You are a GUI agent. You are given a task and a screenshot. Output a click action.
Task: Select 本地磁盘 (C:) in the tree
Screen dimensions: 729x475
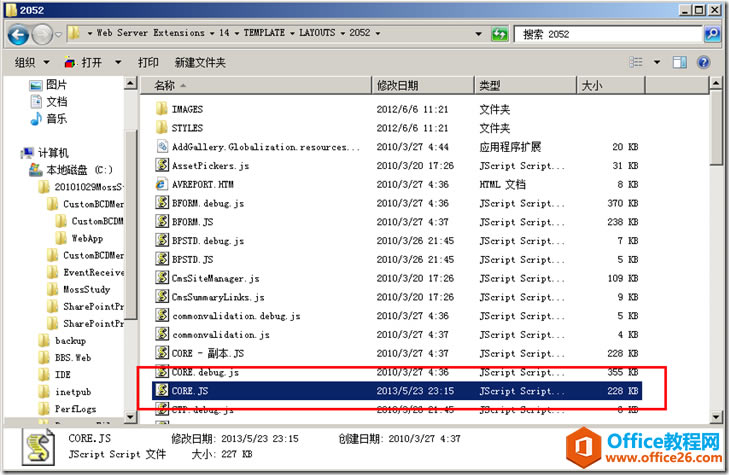click(71, 170)
